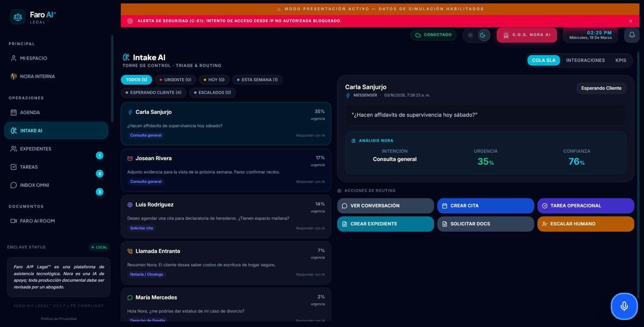Click the Escalar Humano button
The height and width of the screenshot is (327, 644).
pyautogui.click(x=585, y=224)
